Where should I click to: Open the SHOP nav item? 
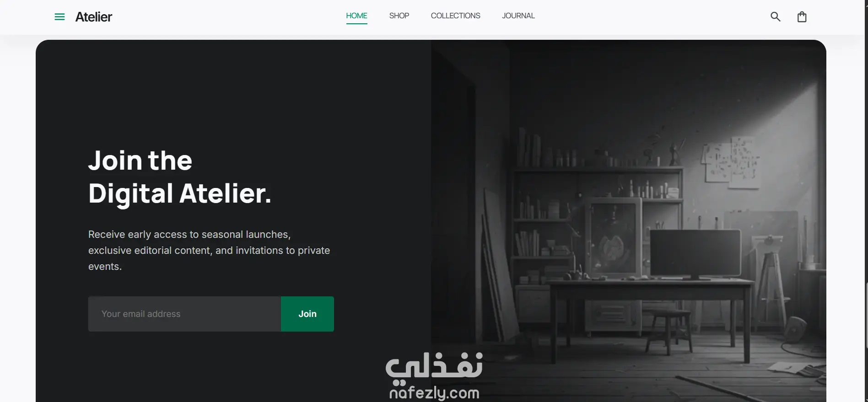399,16
